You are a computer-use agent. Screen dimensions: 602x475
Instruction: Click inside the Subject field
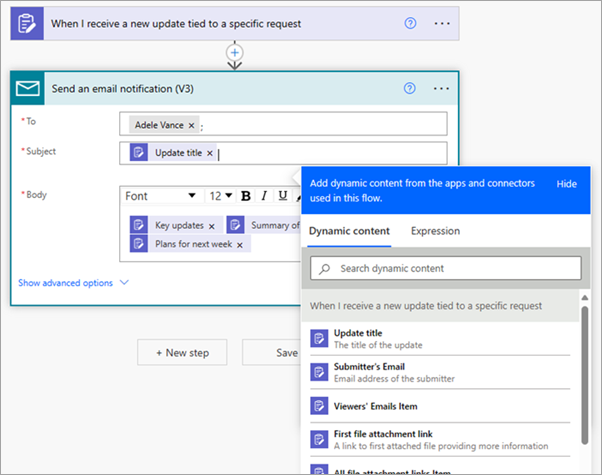click(283, 153)
